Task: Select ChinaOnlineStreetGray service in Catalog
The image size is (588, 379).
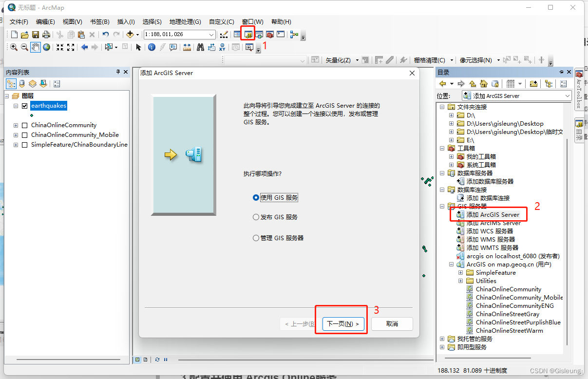Action: [x=508, y=314]
